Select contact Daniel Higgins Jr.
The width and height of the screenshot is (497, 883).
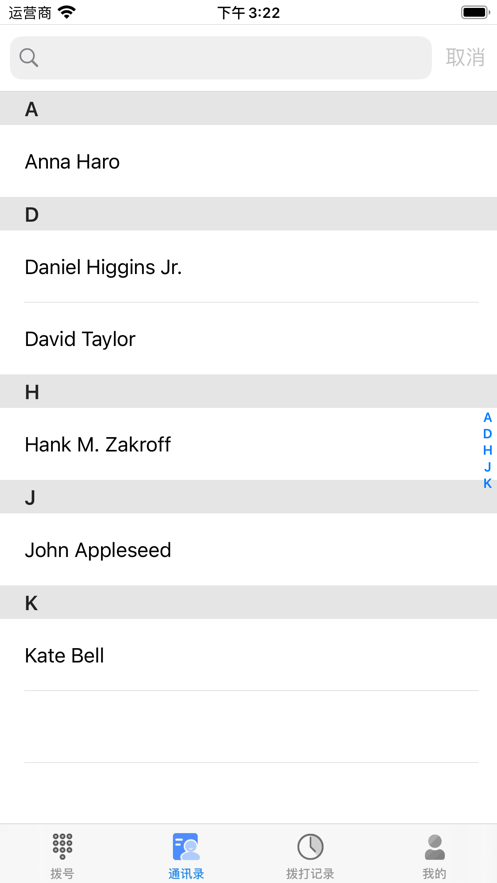coord(248,267)
